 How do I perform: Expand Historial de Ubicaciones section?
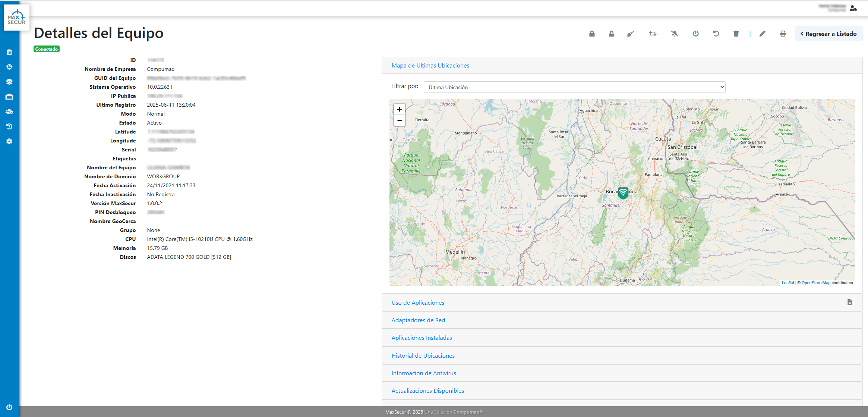point(423,356)
